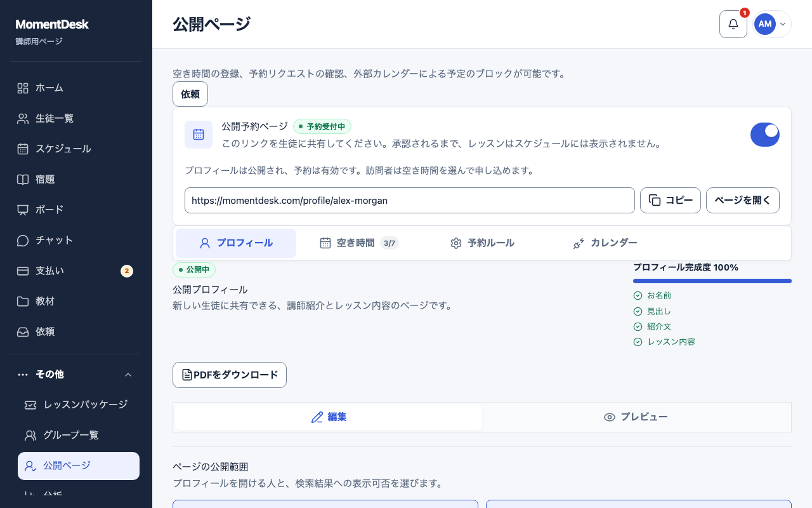Click the 紹介文 checklist item

tap(652, 326)
